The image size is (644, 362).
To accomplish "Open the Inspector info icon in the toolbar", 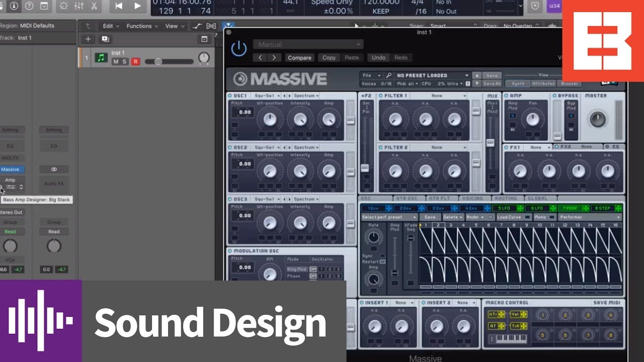I will pos(14,6).
